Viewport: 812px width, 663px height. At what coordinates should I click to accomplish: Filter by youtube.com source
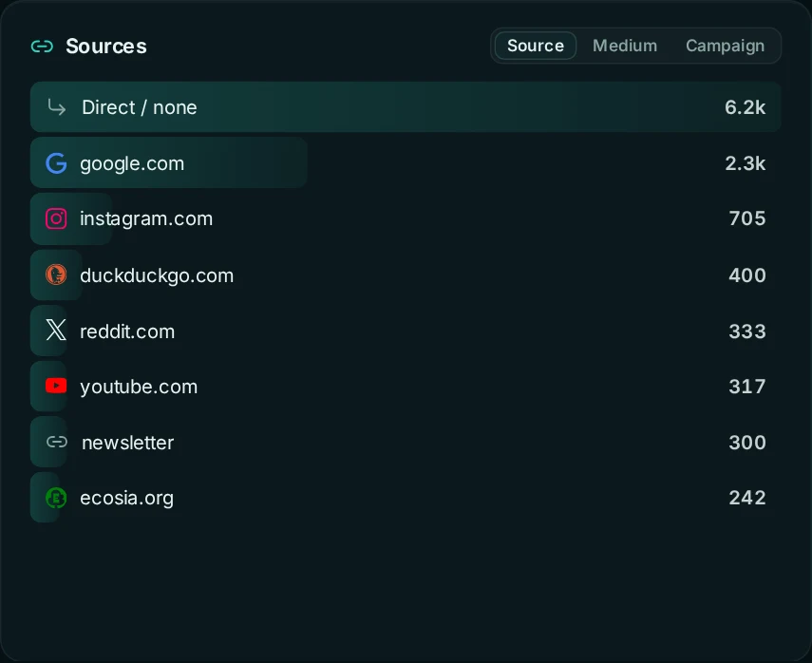coord(406,387)
